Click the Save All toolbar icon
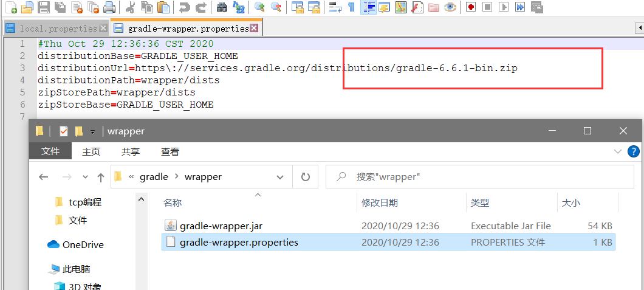This screenshot has width=644, height=290. pos(61,7)
